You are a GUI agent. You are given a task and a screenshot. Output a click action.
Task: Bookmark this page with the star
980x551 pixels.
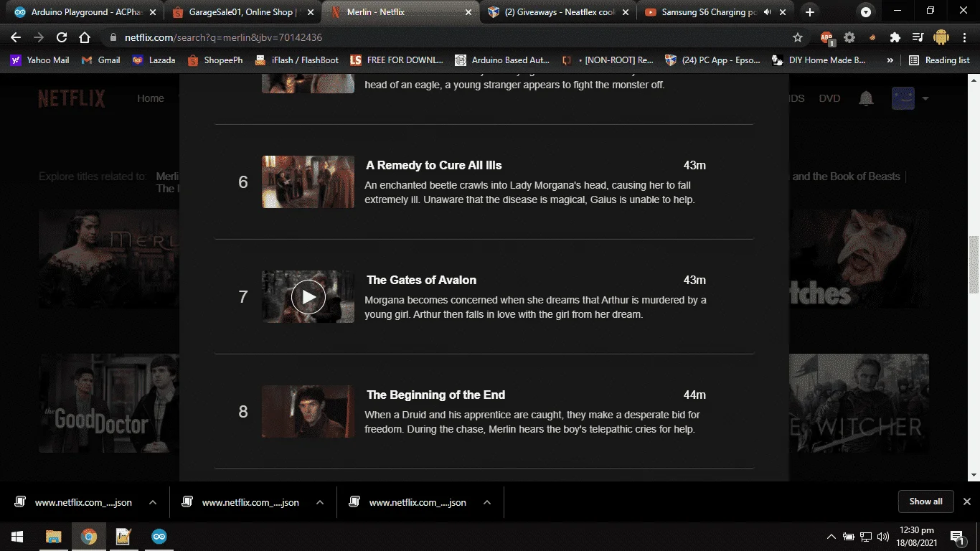[798, 37]
